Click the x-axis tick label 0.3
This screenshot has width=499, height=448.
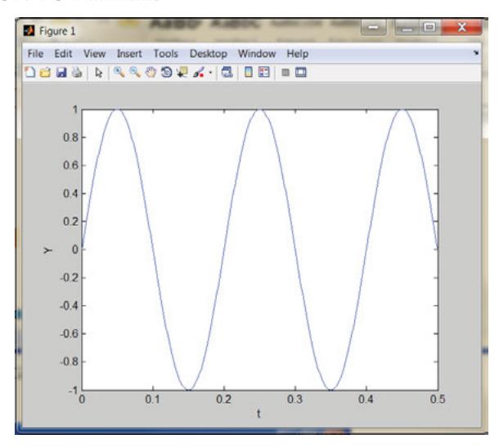tap(294, 399)
